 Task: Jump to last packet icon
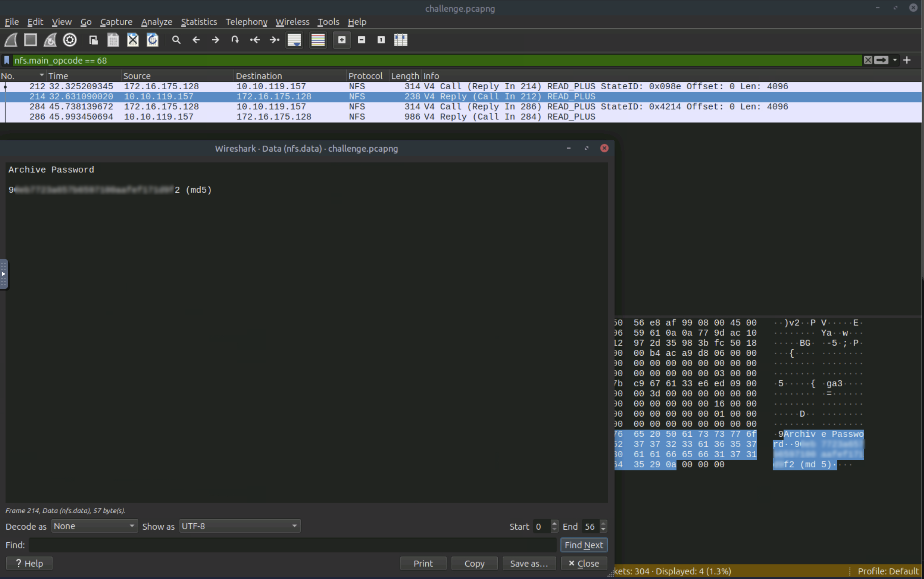click(274, 40)
